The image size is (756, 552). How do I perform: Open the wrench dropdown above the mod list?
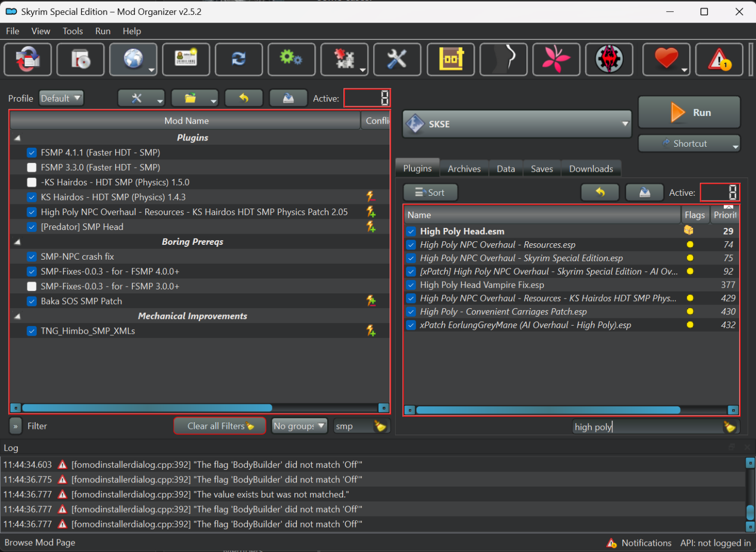[x=141, y=98]
